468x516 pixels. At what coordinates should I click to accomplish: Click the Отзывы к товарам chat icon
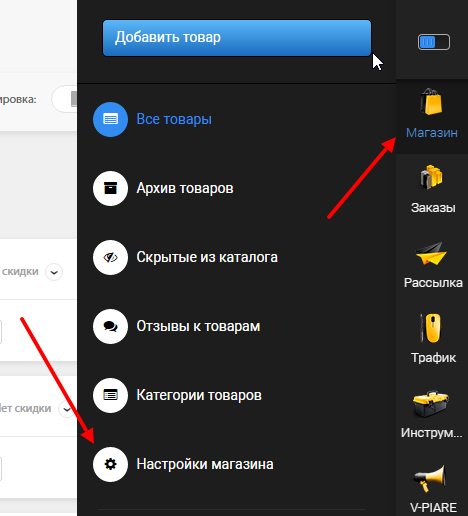(x=110, y=326)
